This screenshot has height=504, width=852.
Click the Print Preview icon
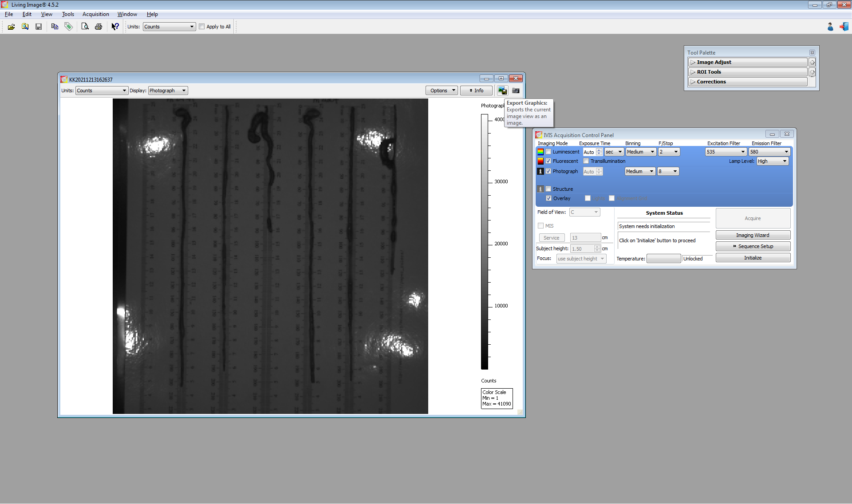pos(85,27)
